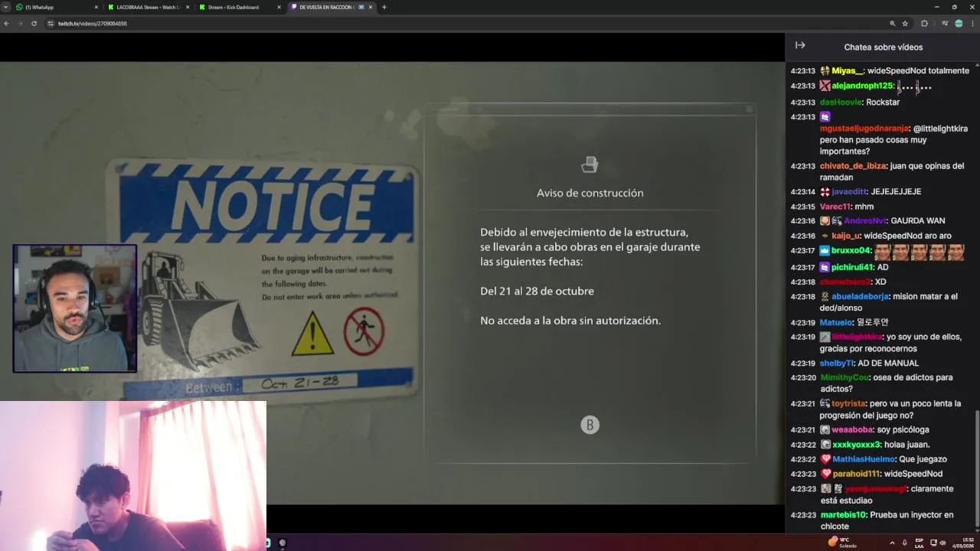This screenshot has height=551, width=980.
Task: Click the lower-left webcam overlay
Action: tap(133, 475)
